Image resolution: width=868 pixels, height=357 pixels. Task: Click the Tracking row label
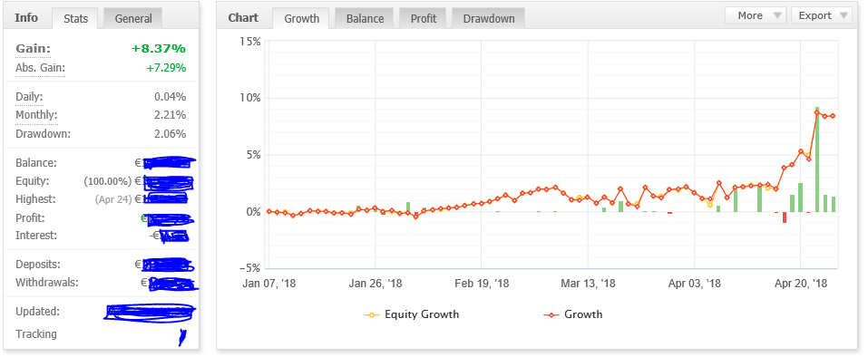point(36,333)
